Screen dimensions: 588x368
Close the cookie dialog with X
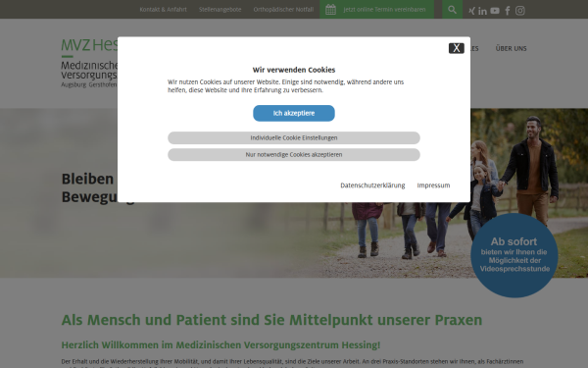point(457,48)
